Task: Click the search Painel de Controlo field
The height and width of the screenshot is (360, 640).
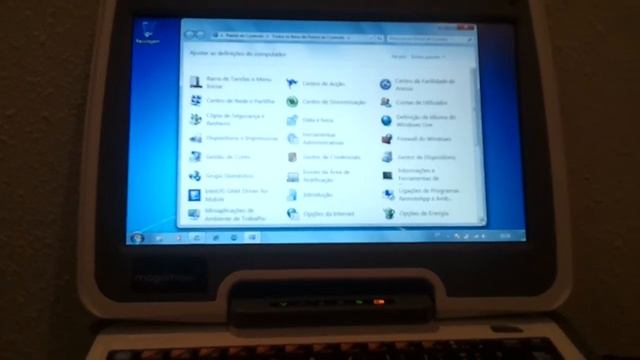Action: coord(430,39)
